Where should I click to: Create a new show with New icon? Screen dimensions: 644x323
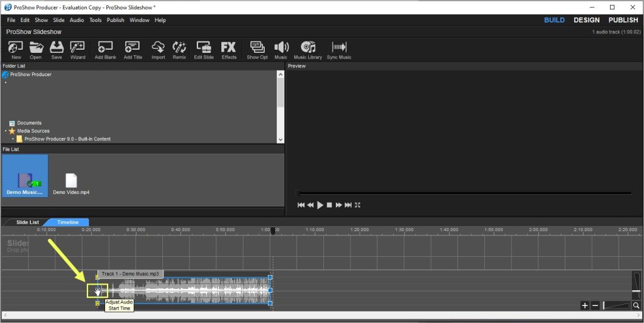coord(16,50)
